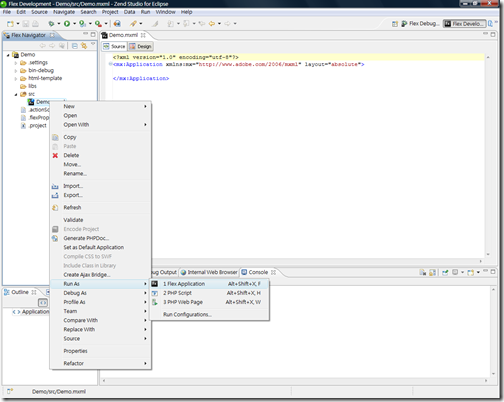Click the PHP Web Page icon in submenu
Screen dimensions: 504x402
[x=155, y=302]
